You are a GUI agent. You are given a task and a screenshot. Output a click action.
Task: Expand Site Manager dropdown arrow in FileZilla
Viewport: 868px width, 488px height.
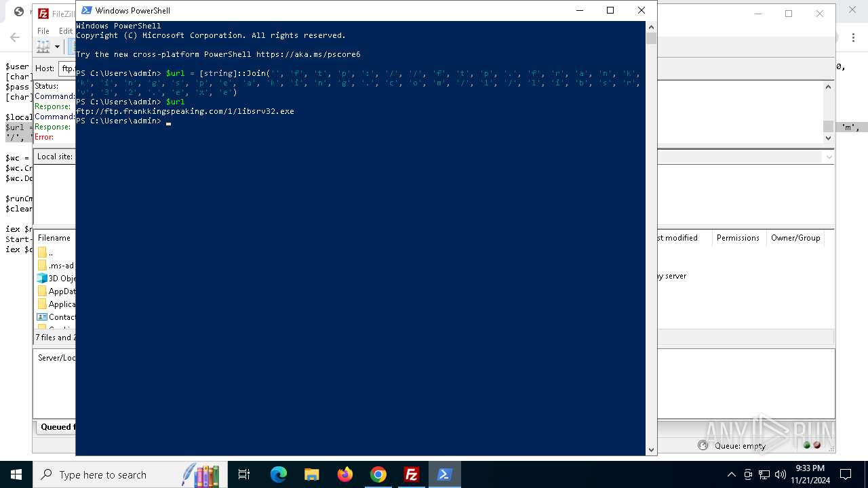click(x=57, y=47)
